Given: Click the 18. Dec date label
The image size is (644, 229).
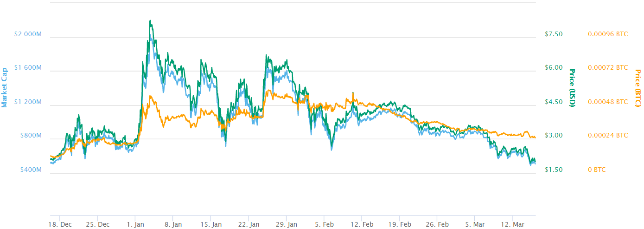Looking at the screenshot, I should [x=60, y=224].
